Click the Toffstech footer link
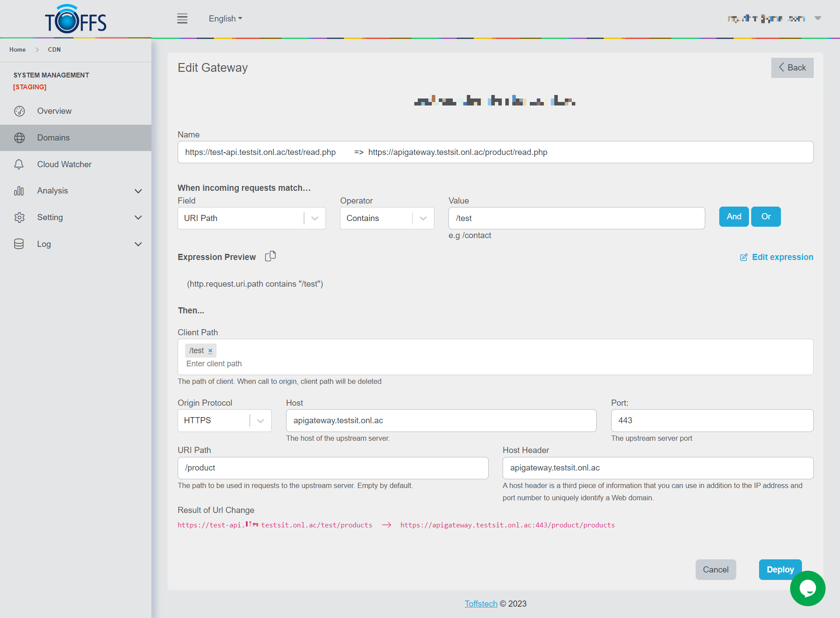Viewport: 840px width, 618px height. (x=481, y=604)
